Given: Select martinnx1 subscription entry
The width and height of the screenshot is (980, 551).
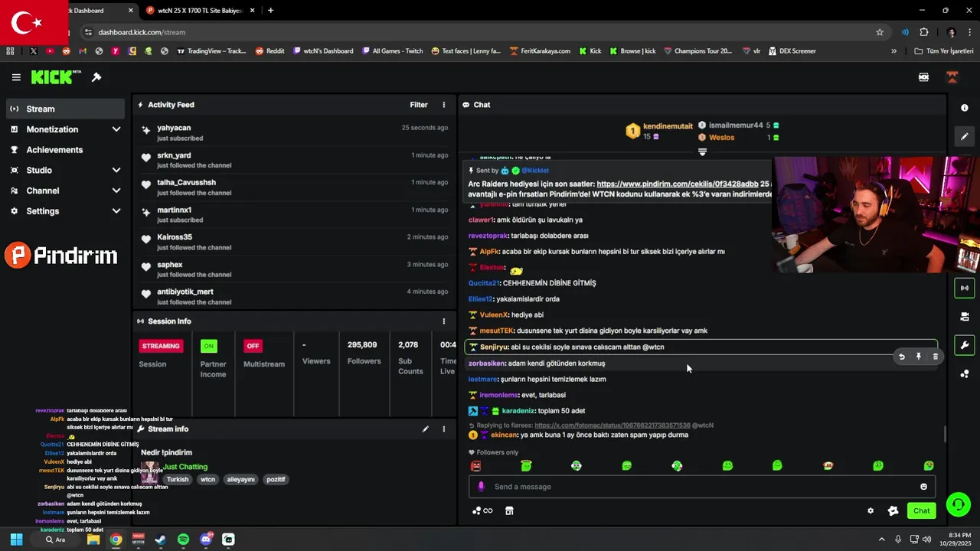Looking at the screenshot, I should [x=295, y=214].
